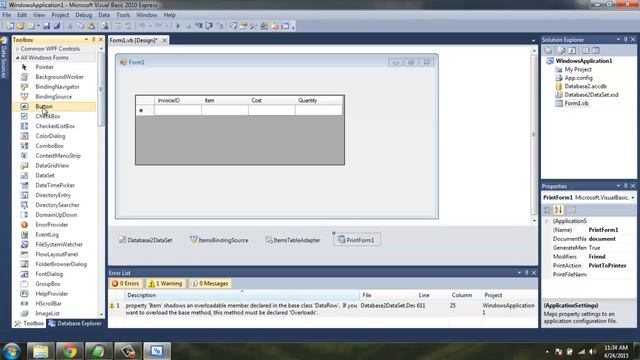This screenshot has width=640, height=360.
Task: Select the Alphabetical sort button in Properties
Action: pos(558,210)
